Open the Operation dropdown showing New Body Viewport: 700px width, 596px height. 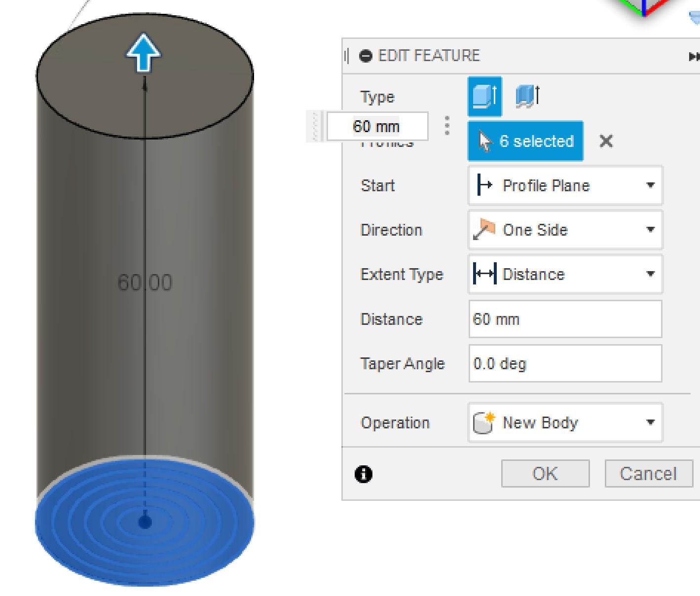(x=565, y=422)
